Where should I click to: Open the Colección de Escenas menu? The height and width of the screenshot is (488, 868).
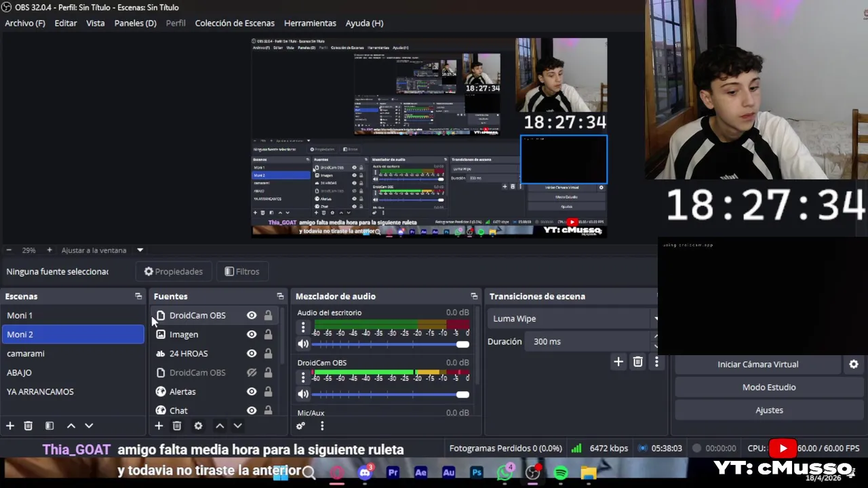coord(235,23)
